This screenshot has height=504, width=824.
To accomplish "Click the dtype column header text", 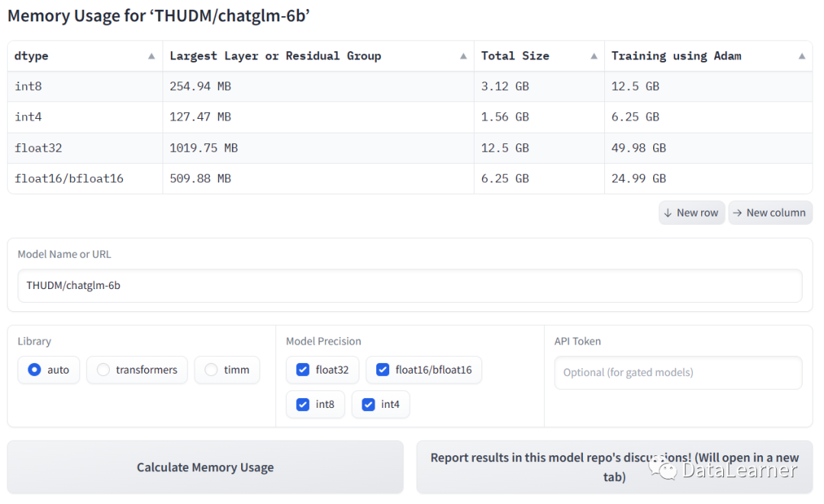I will coord(31,56).
